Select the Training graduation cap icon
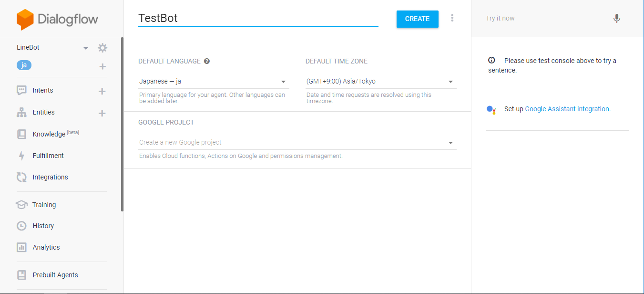The width and height of the screenshot is (644, 294). pyautogui.click(x=21, y=204)
